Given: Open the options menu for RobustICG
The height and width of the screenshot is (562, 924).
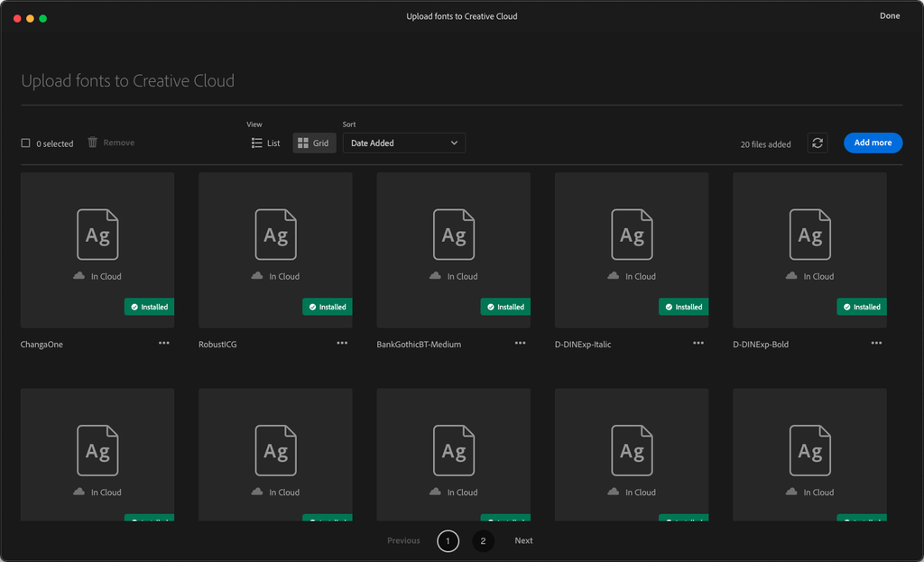Looking at the screenshot, I should point(342,343).
